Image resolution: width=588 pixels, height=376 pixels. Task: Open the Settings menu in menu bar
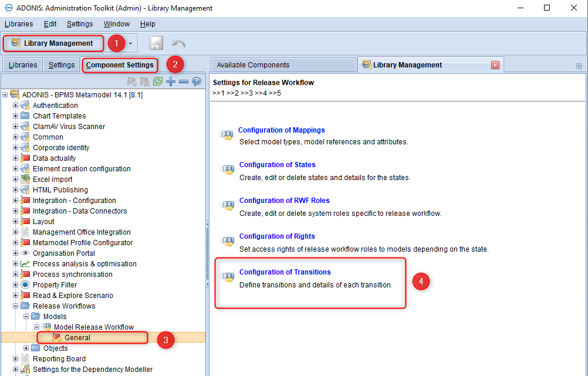tap(80, 24)
